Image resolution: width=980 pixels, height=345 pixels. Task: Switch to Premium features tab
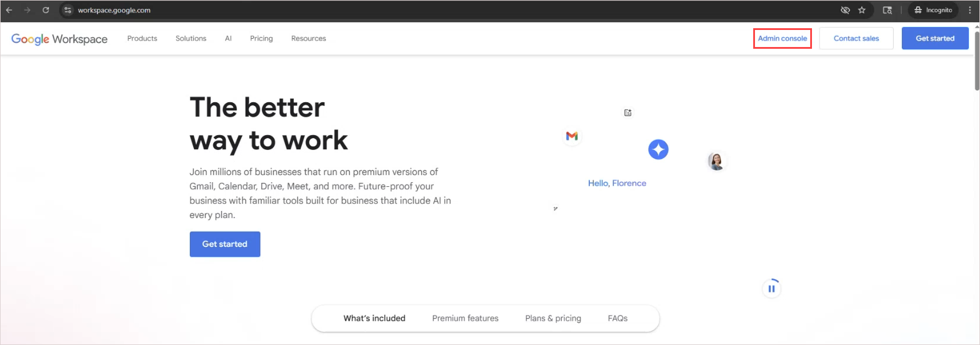pos(465,319)
